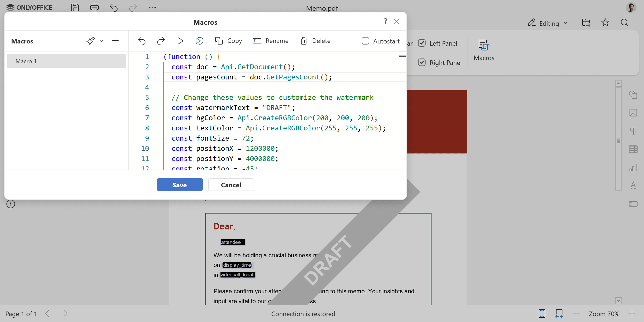Open image settings panel
This screenshot has width=644, height=322.
point(634,113)
